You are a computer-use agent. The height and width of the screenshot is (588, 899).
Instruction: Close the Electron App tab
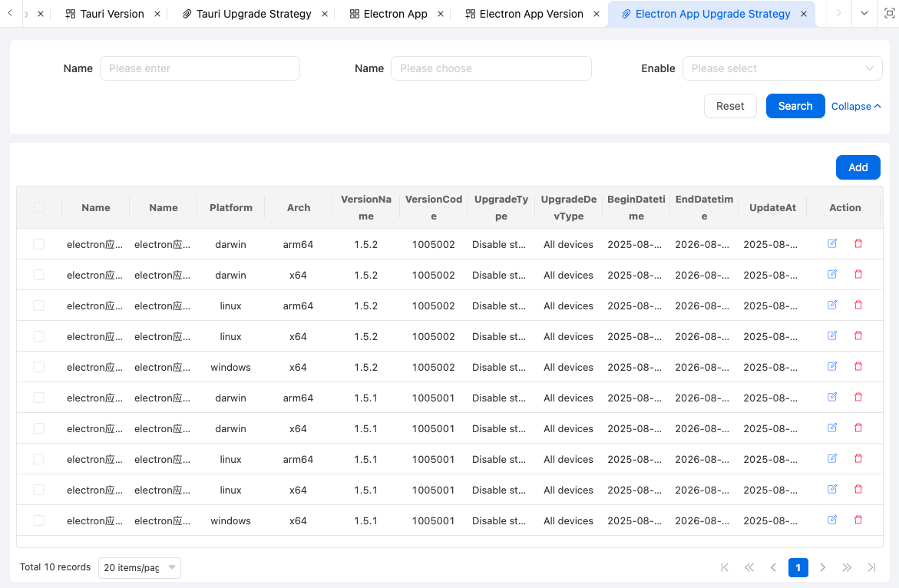[441, 14]
